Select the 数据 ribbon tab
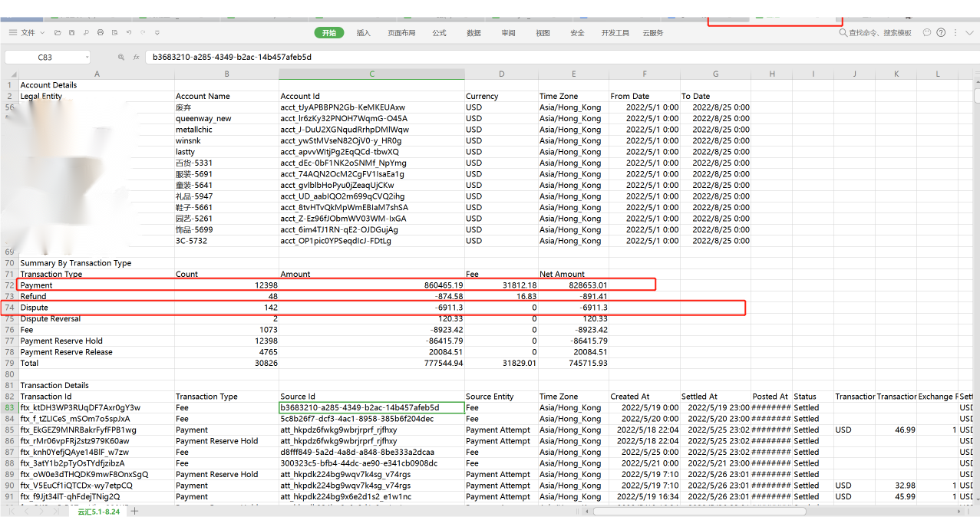The image size is (980, 517). [x=474, y=33]
